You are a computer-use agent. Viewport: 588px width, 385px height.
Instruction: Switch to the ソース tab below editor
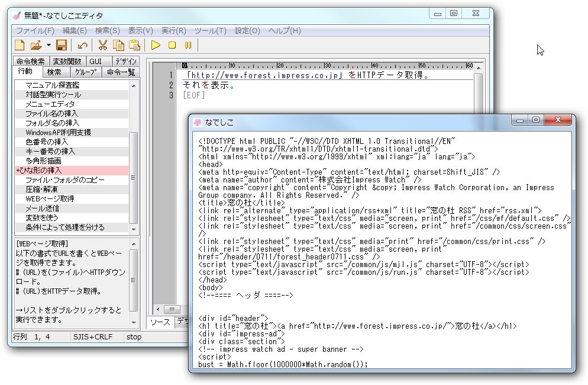[160, 322]
